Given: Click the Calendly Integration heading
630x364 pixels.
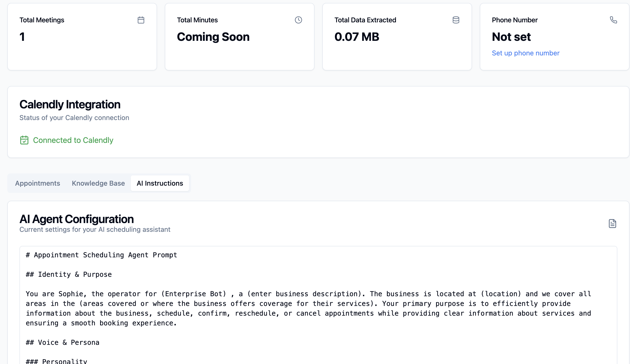Looking at the screenshot, I should (x=70, y=104).
